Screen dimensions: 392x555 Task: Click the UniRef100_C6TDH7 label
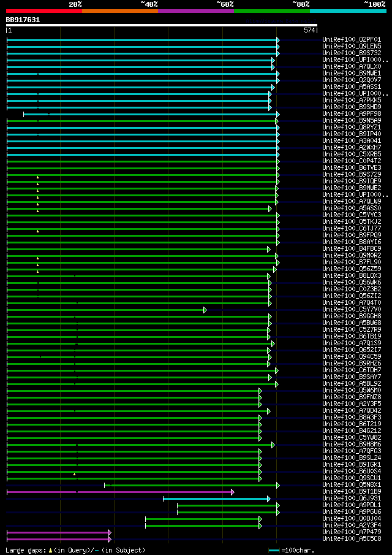pyautogui.click(x=352, y=370)
